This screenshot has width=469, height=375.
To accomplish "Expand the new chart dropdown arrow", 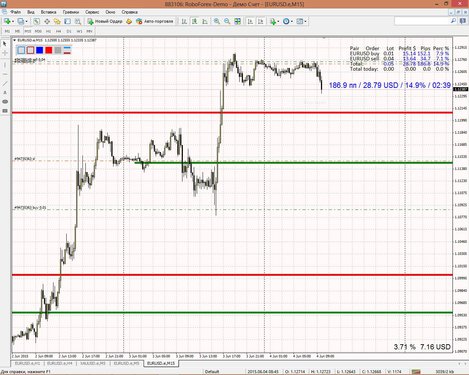I will point(13,21).
